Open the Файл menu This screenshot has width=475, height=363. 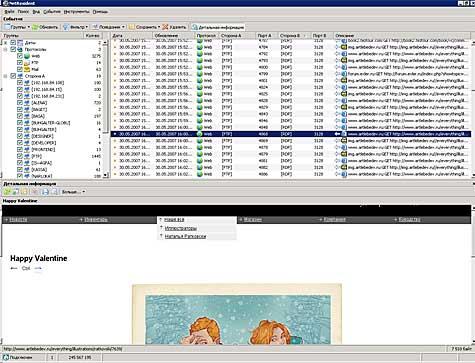coord(9,12)
